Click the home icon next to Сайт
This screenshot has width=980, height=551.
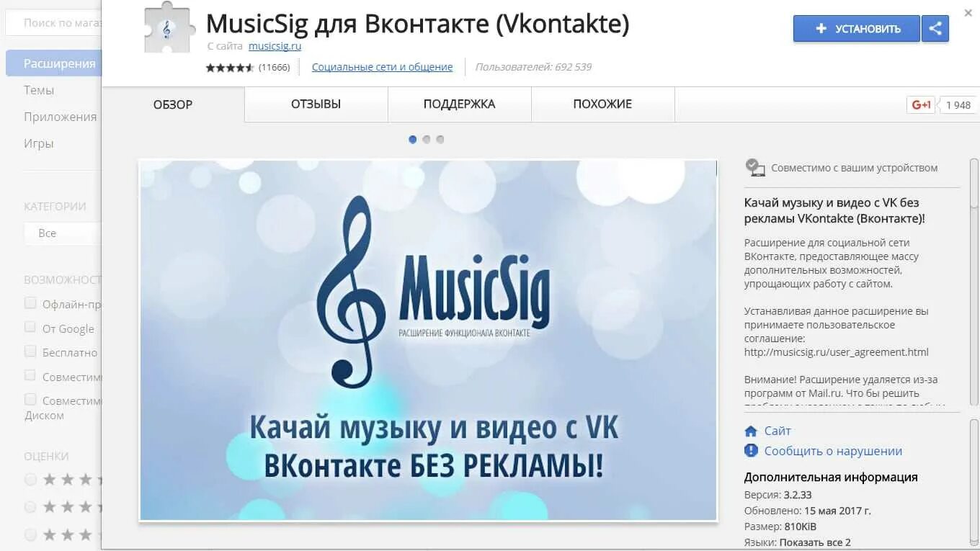pos(751,431)
